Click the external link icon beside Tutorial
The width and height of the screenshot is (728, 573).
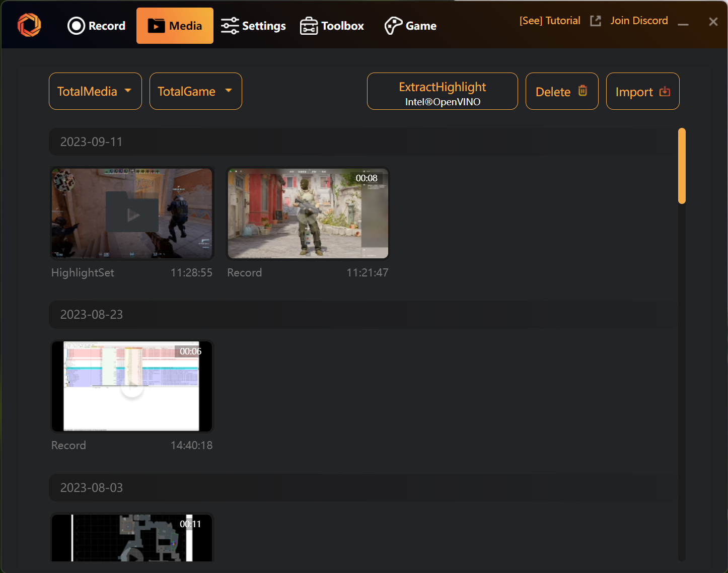coord(596,21)
